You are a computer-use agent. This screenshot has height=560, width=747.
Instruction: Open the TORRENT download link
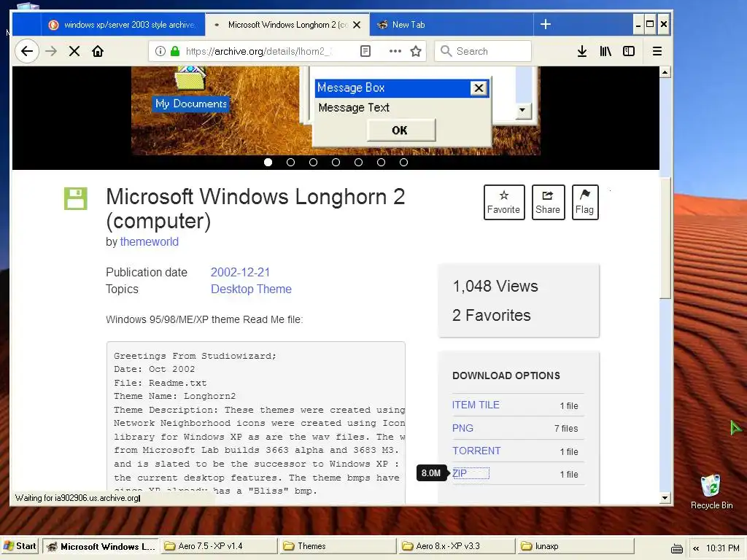pyautogui.click(x=476, y=451)
